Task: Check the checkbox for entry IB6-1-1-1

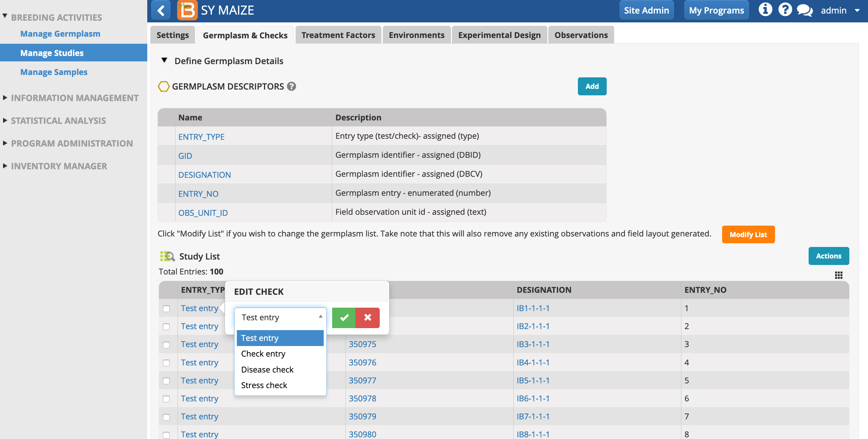Action: (166, 399)
